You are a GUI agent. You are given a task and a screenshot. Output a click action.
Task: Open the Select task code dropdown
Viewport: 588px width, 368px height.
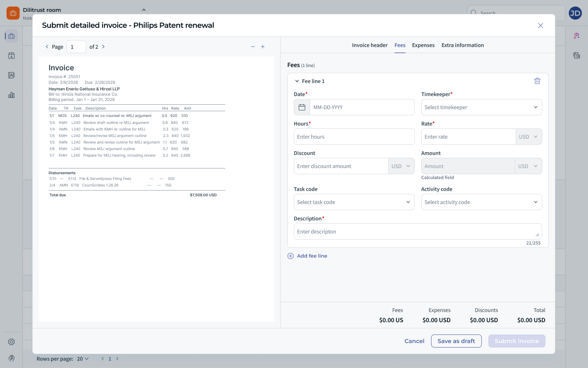[354, 202]
